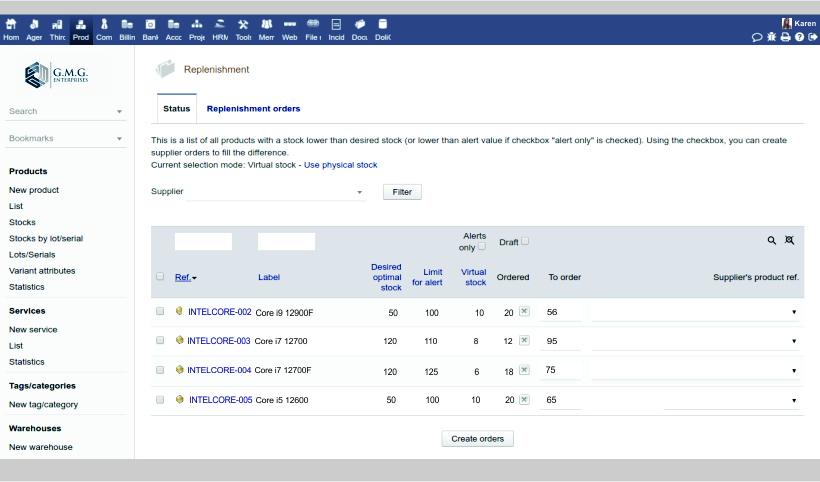Viewport: 820px width, 482px height.
Task: Click the logout arrow icon
Action: pyautogui.click(x=812, y=37)
